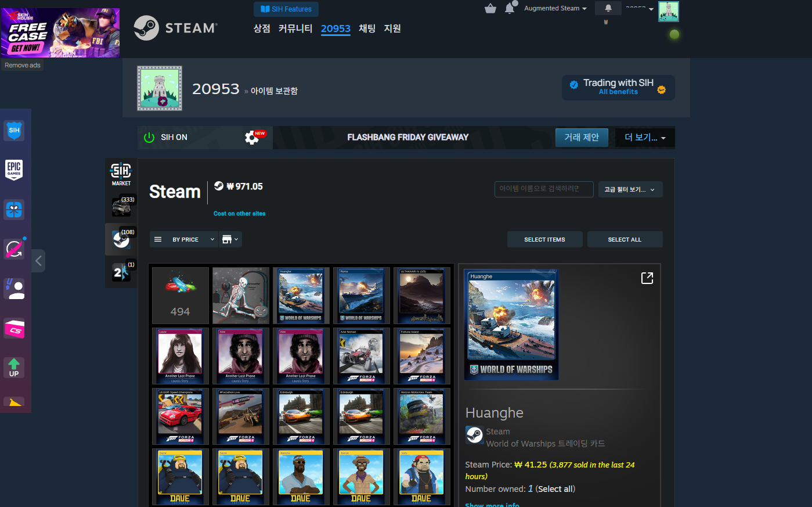Go to the 상점 menu
Viewport: 812px width, 507px height.
pos(262,28)
